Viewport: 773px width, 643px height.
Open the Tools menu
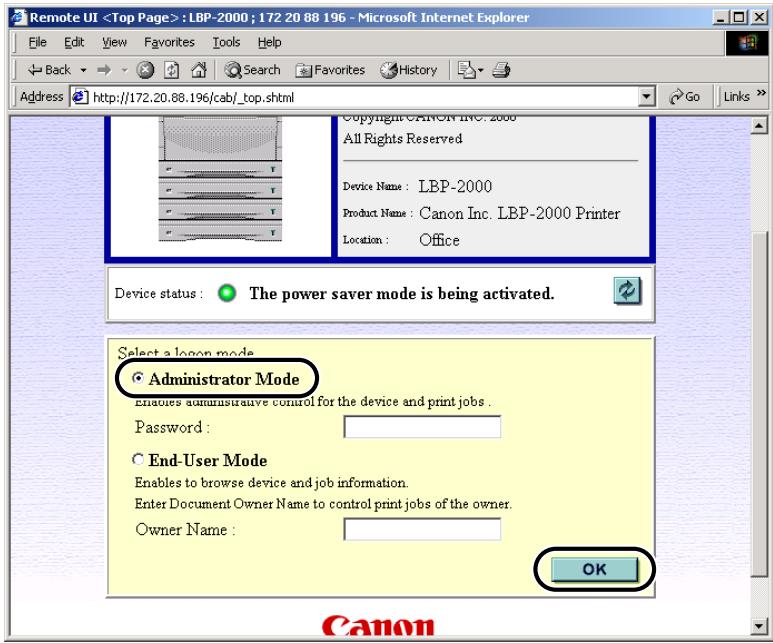226,42
